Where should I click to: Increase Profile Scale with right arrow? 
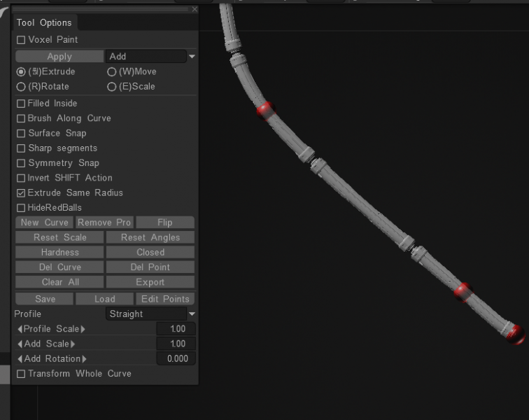(83, 329)
